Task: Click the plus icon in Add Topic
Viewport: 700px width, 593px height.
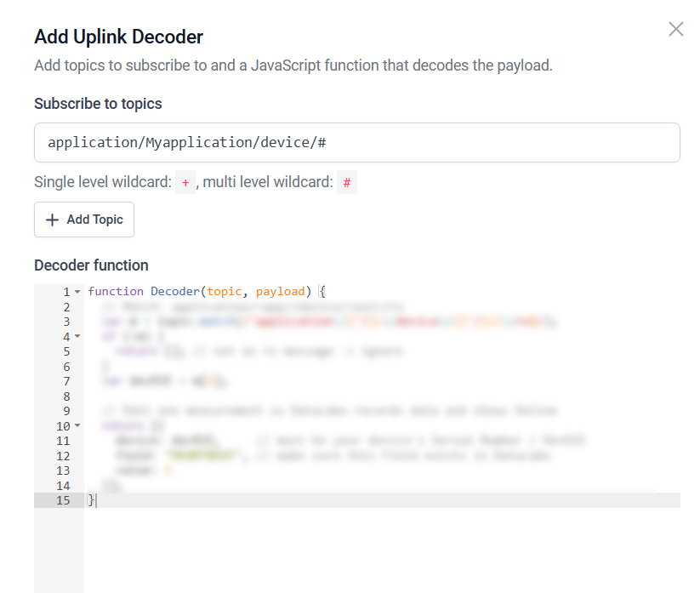Action: pos(53,220)
